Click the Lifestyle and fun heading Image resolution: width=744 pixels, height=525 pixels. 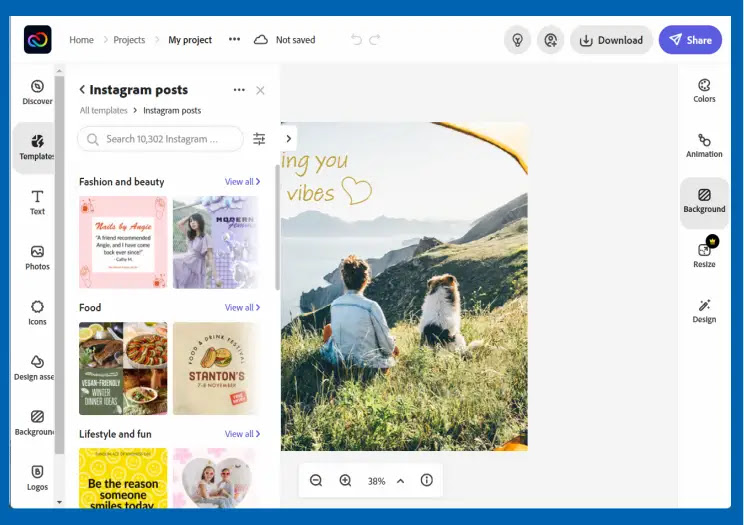point(115,434)
